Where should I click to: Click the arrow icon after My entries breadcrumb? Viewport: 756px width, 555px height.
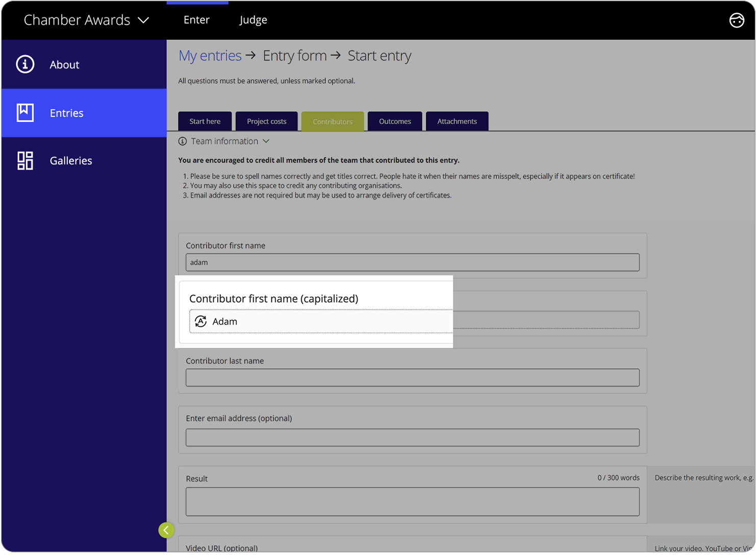pos(251,55)
